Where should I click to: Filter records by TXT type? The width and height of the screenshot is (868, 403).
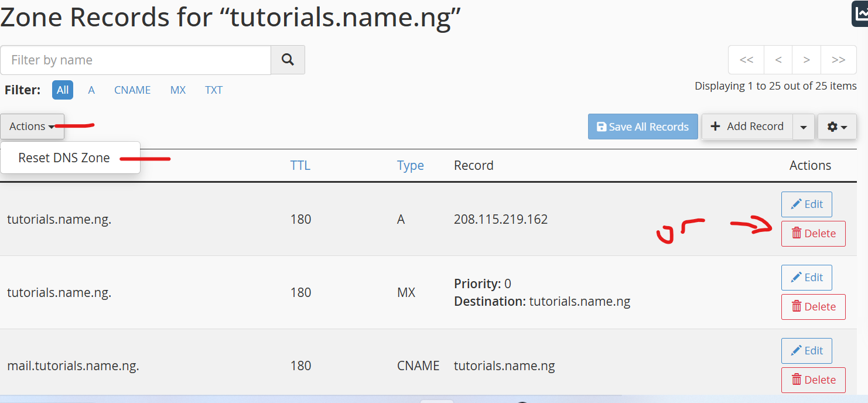coord(214,90)
